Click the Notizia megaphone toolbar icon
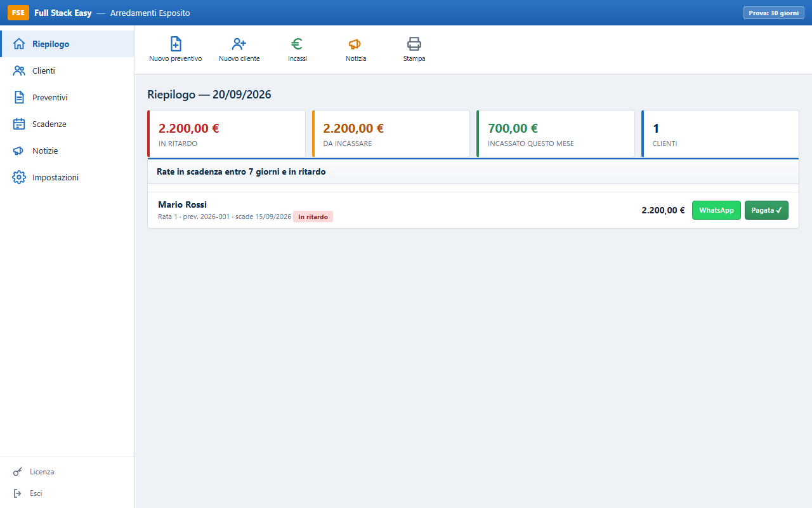The image size is (812, 508). pyautogui.click(x=355, y=44)
